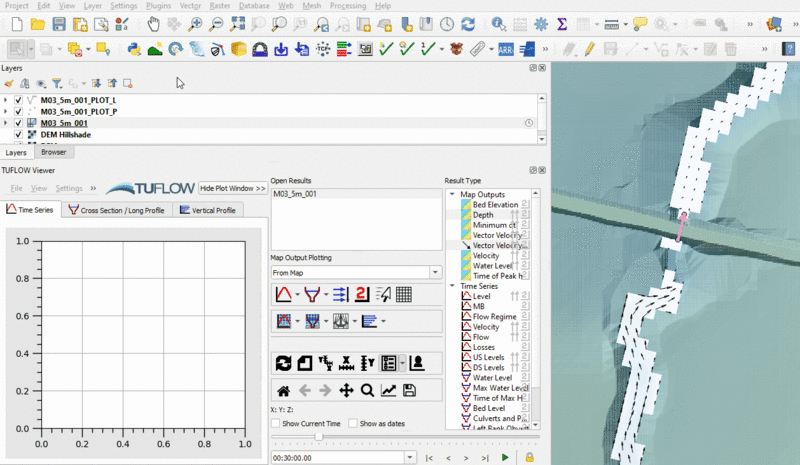The width and height of the screenshot is (800, 465).
Task: Toggle visibility of DEM Hillshade layer
Action: point(18,134)
